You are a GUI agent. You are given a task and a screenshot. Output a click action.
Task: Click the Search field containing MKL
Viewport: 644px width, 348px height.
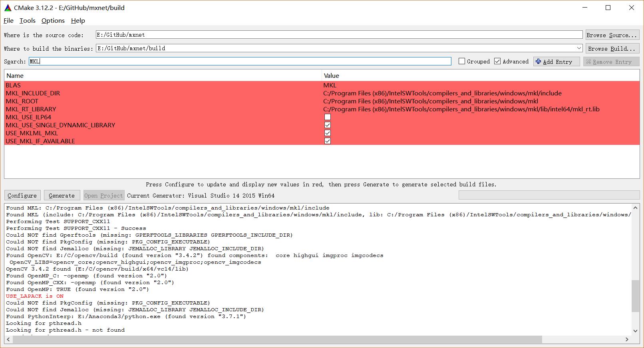click(240, 61)
